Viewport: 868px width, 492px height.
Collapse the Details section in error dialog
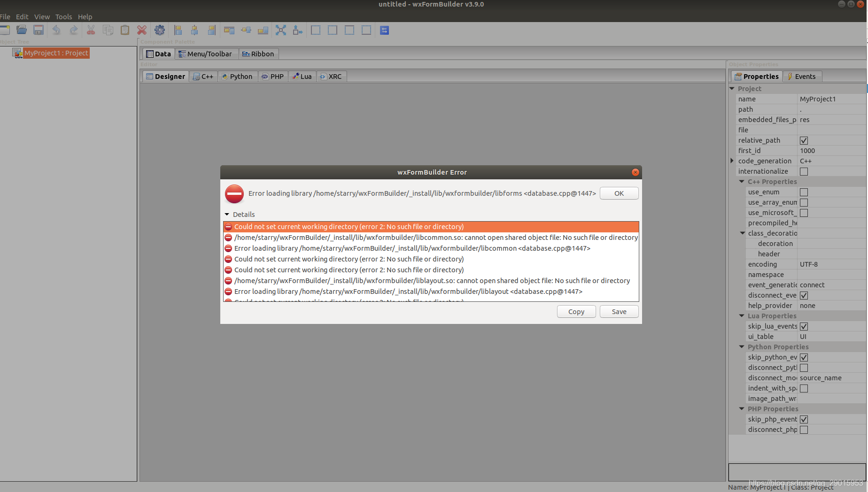(227, 215)
